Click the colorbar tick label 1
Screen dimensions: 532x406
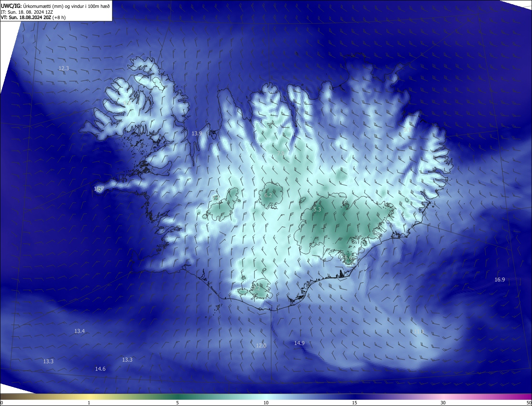tap(89, 403)
